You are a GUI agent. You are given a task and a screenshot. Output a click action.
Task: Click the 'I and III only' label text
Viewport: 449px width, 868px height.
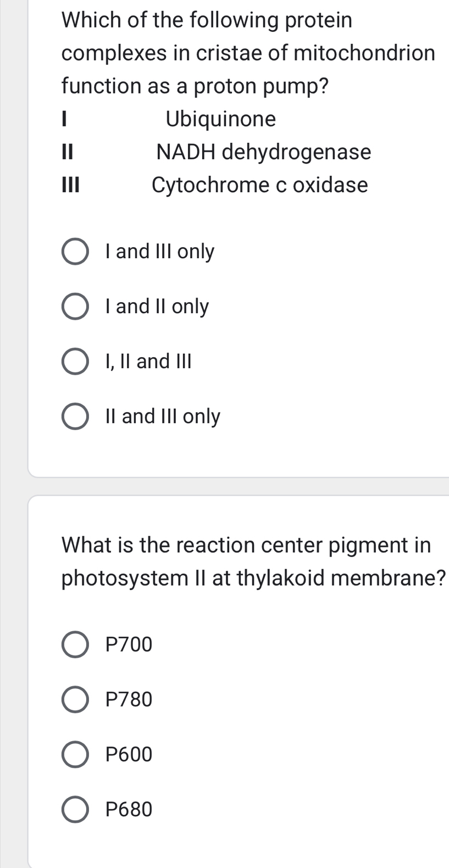coord(160,252)
